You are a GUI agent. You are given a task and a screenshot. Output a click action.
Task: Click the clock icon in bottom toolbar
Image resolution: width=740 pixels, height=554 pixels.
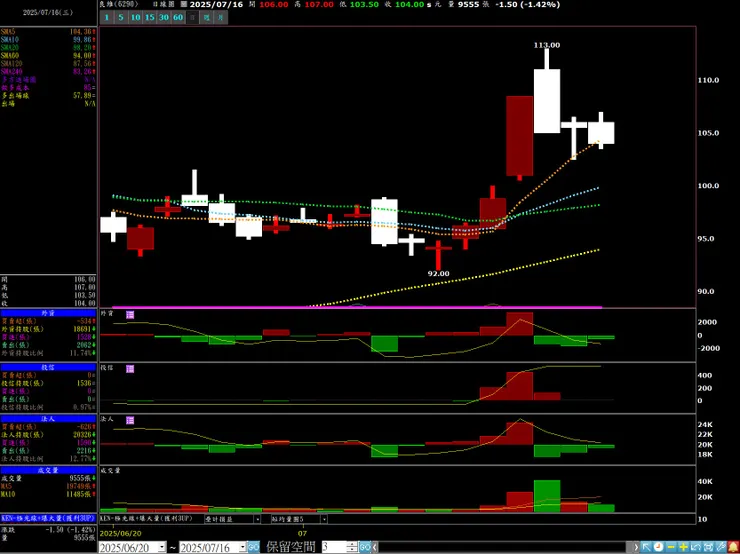click(658, 547)
